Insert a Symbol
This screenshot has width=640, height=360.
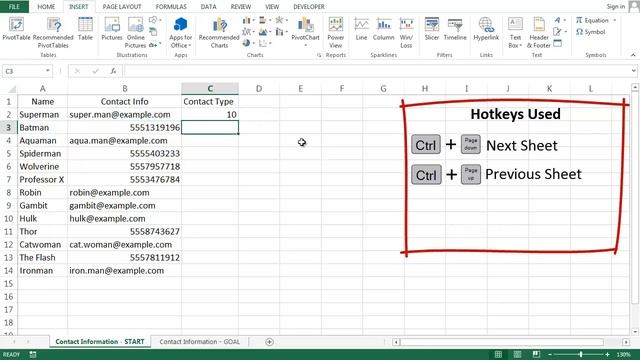(591, 32)
